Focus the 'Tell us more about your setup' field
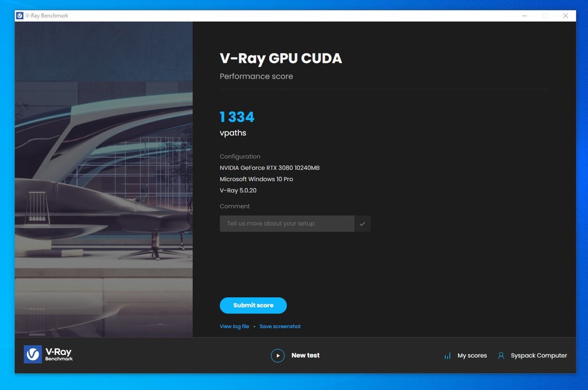588x390 pixels. [x=287, y=224]
